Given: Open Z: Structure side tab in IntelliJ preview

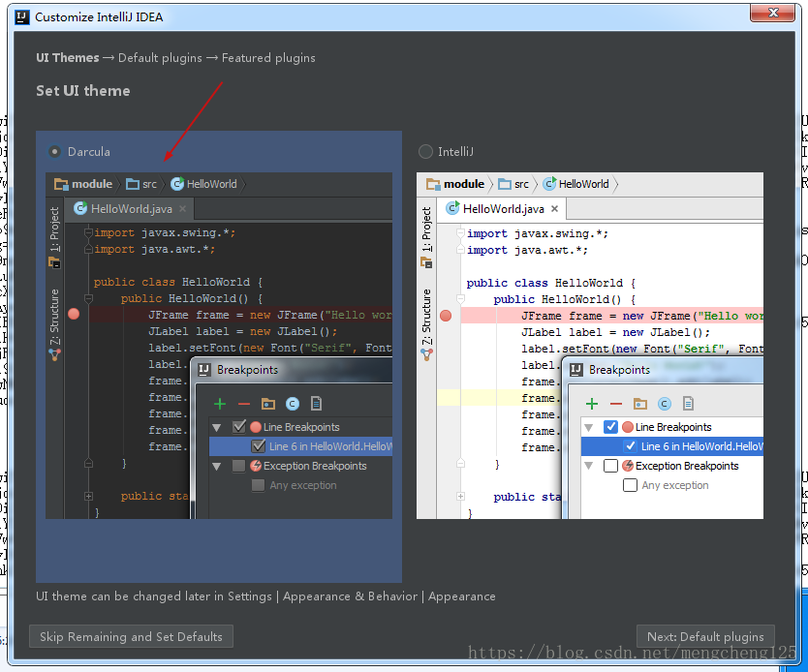Looking at the screenshot, I should [x=426, y=317].
